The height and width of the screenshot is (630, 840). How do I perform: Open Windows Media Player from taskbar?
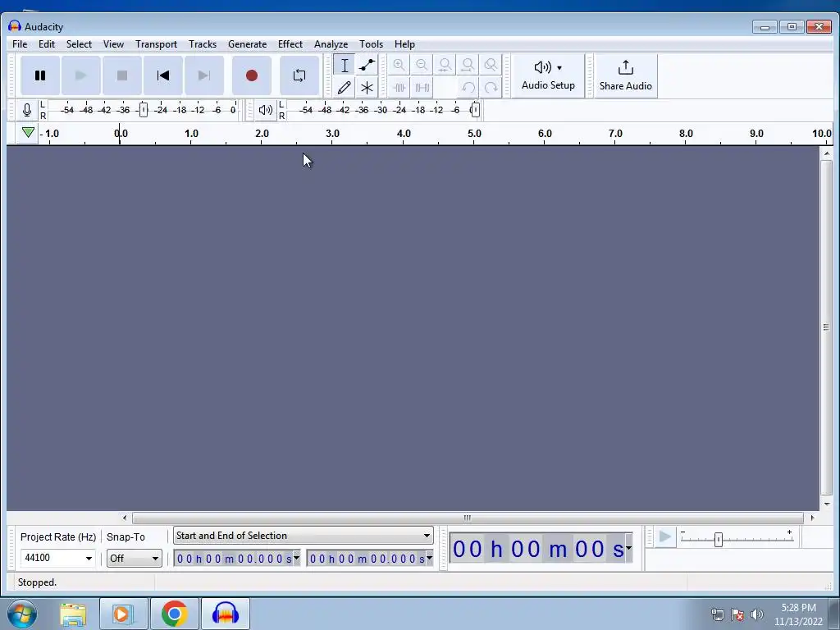click(123, 614)
